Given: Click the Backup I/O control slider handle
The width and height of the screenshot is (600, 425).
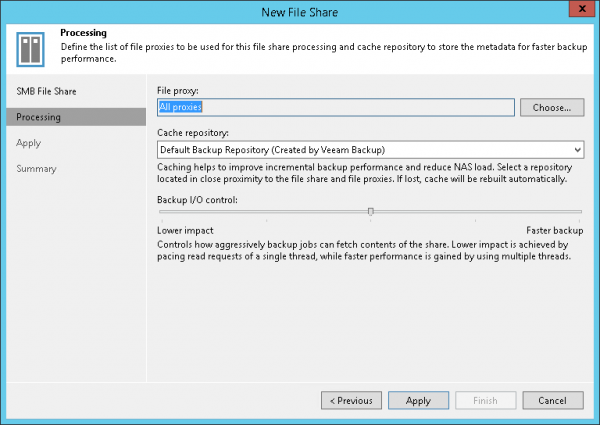Looking at the screenshot, I should [x=371, y=211].
